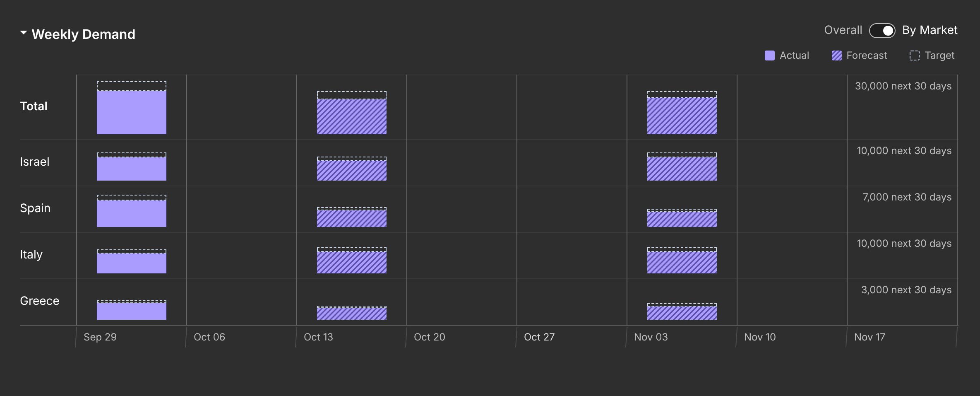The height and width of the screenshot is (396, 980).
Task: Click the Nov 17 week marker
Action: 870,337
